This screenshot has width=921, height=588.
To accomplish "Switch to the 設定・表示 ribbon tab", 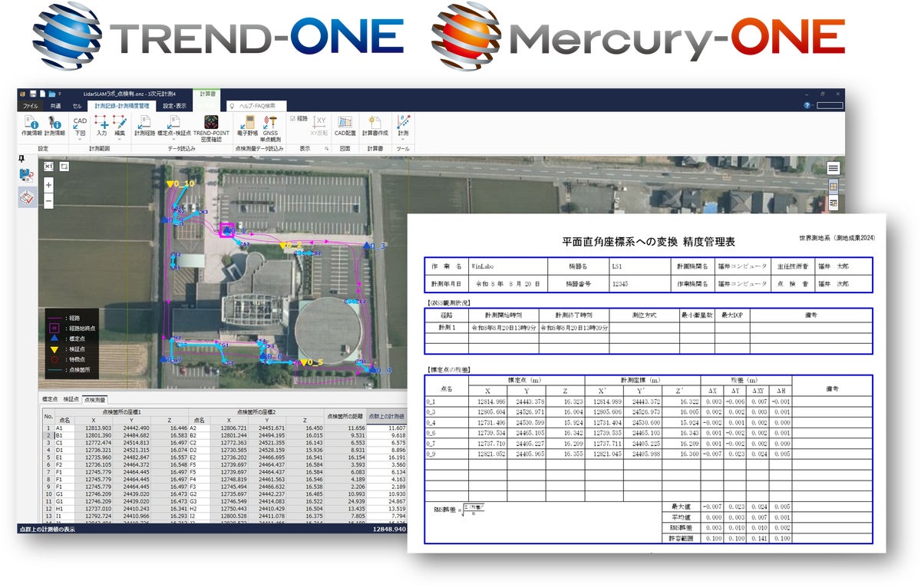I will [x=174, y=106].
